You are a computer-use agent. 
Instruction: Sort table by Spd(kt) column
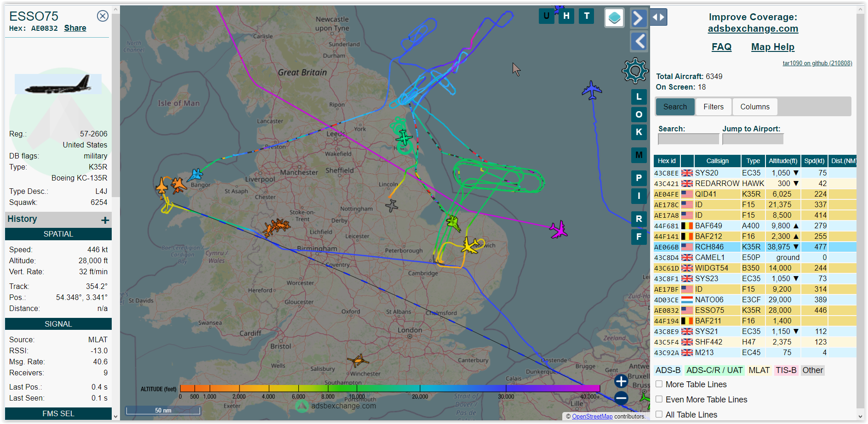[814, 161]
